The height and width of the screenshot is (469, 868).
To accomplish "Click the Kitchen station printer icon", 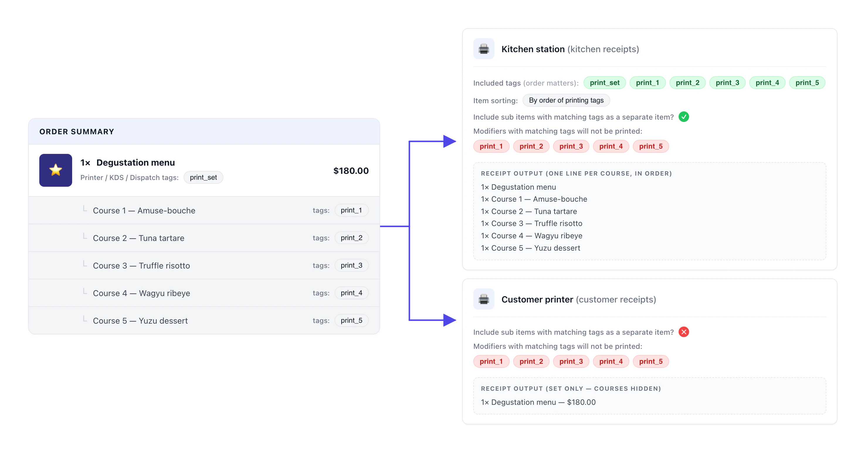I will (484, 49).
